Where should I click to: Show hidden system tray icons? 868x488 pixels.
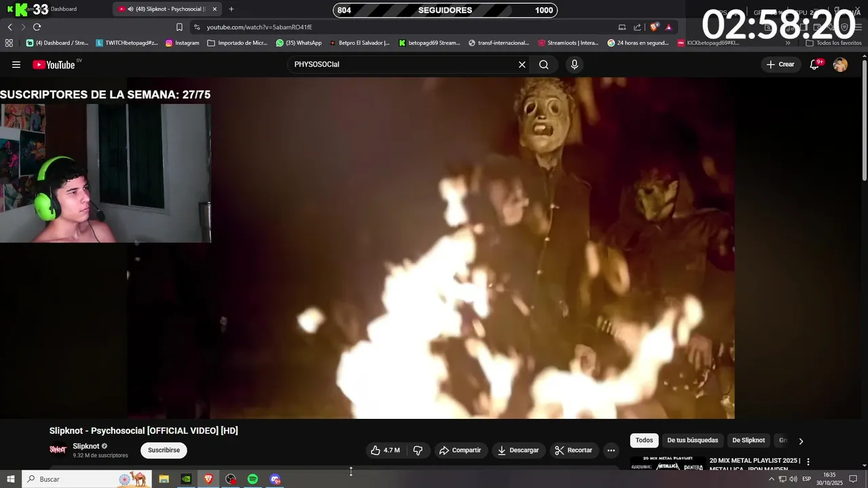771,479
